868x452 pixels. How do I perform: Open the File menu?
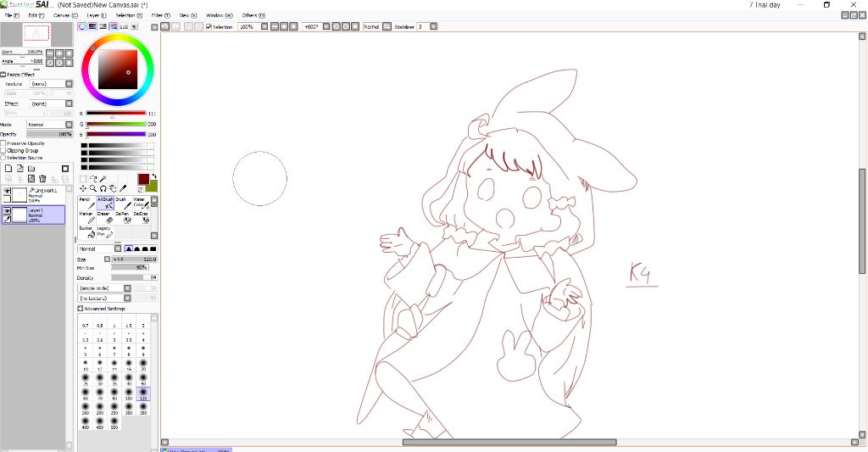12,15
